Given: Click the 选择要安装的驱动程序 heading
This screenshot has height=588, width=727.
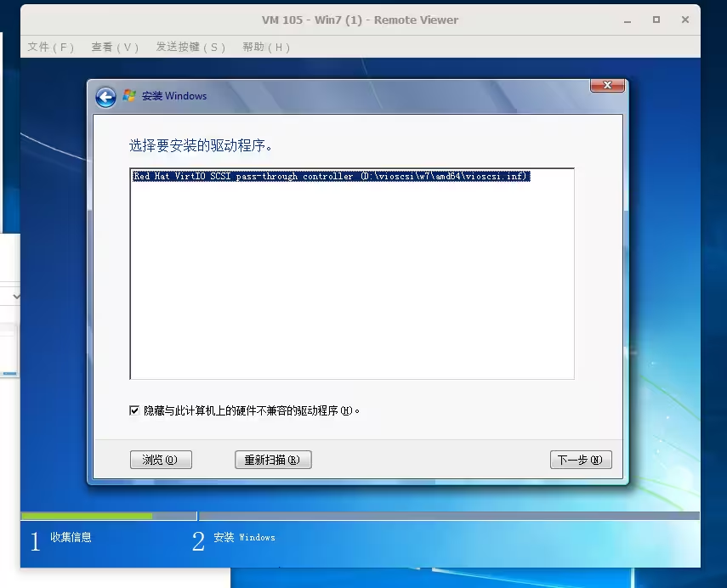Looking at the screenshot, I should click(201, 146).
